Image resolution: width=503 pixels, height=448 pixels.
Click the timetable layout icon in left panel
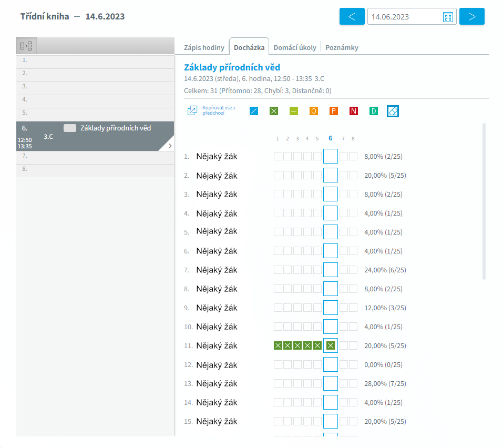[x=26, y=46]
